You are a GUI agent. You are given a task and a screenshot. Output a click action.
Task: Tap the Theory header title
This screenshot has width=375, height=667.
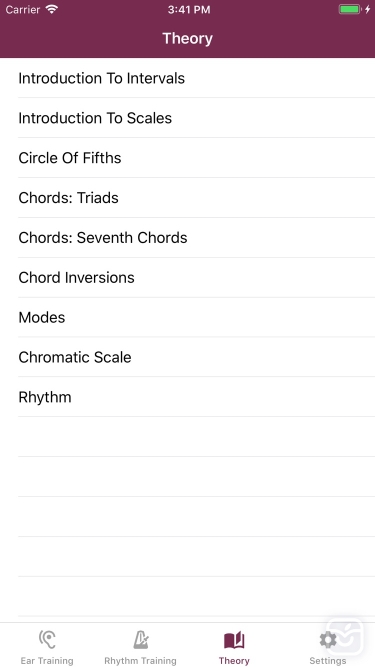click(188, 38)
